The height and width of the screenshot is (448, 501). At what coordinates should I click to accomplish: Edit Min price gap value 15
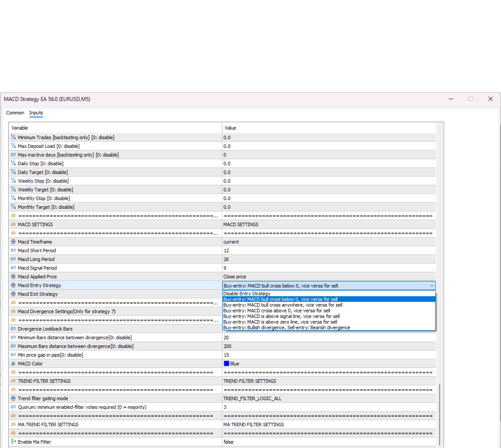(x=329, y=355)
